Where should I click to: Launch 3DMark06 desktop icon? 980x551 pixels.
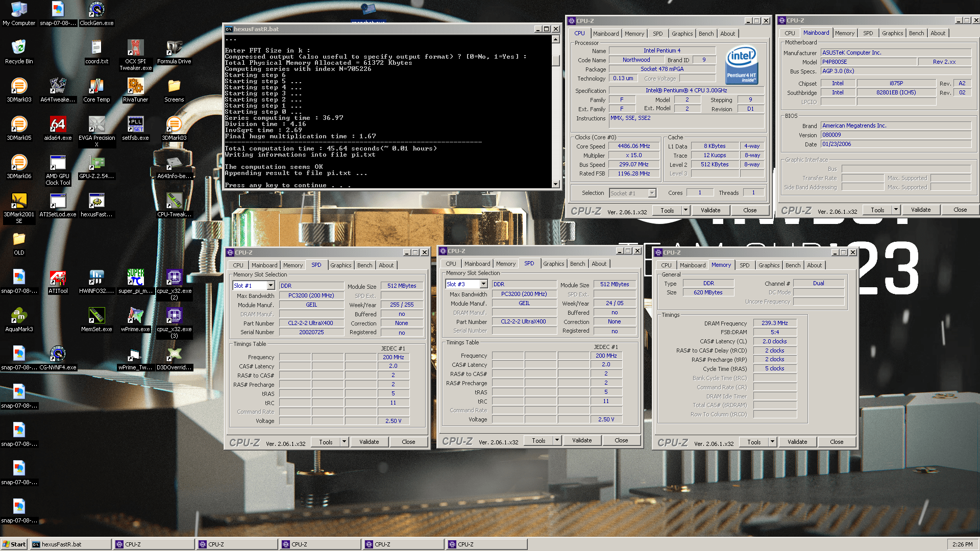[x=19, y=166]
